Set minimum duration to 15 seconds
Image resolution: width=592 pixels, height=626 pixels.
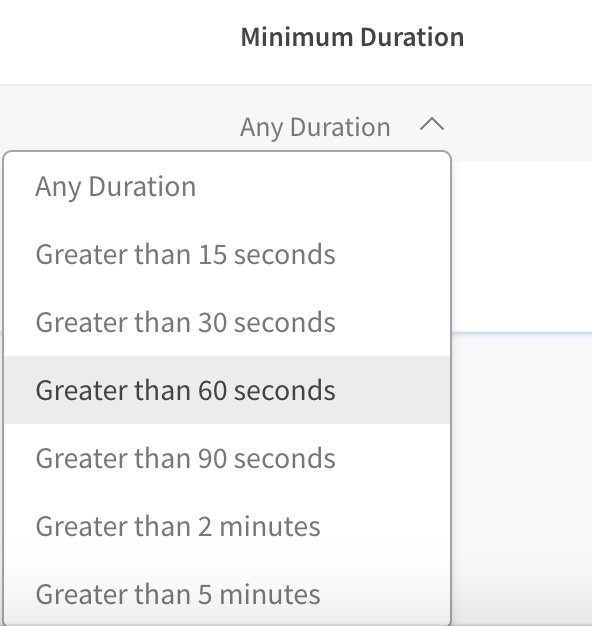click(x=227, y=254)
